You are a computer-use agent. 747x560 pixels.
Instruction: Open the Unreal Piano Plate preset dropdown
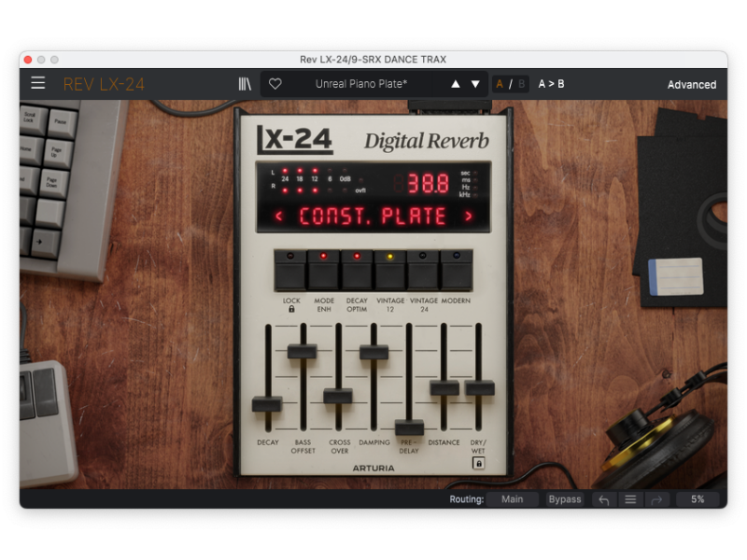point(360,84)
